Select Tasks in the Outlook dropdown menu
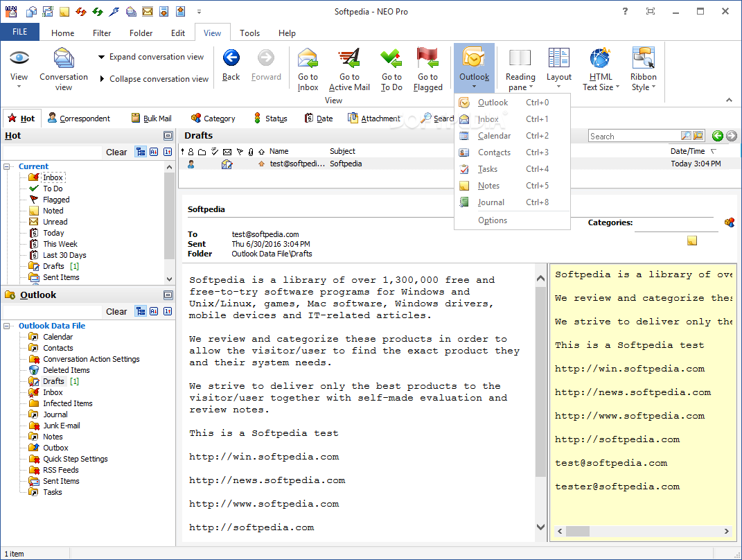The width and height of the screenshot is (742, 560). [512, 169]
